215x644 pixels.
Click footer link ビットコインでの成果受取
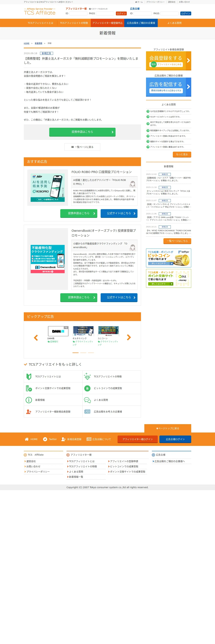tap(124, 466)
